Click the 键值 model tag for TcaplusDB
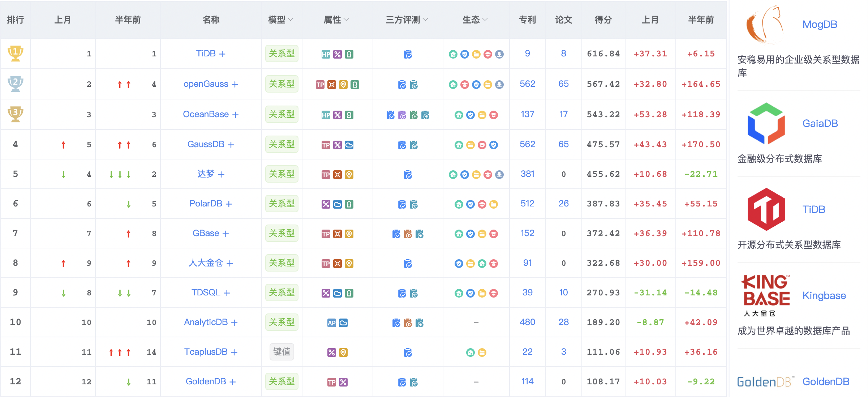Image resolution: width=868 pixels, height=397 pixels. tap(282, 352)
